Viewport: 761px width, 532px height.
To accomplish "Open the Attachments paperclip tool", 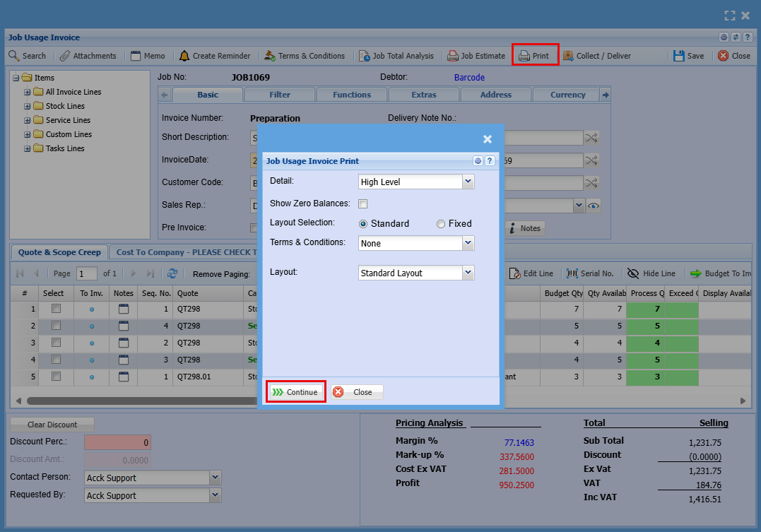I will pos(65,56).
